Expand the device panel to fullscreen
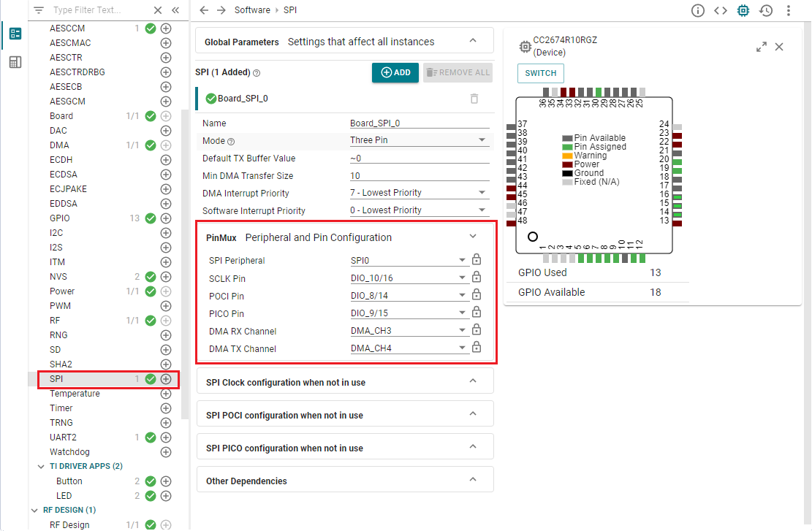 tap(762, 47)
